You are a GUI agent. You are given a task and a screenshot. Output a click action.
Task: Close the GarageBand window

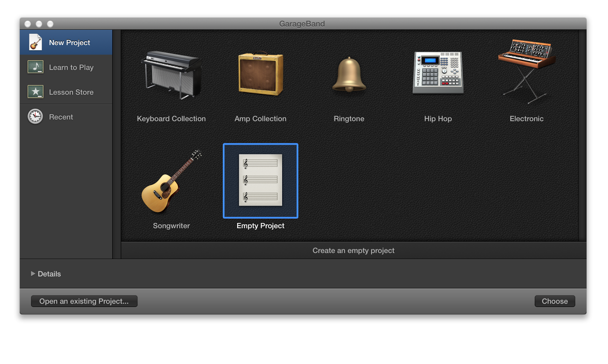(28, 24)
